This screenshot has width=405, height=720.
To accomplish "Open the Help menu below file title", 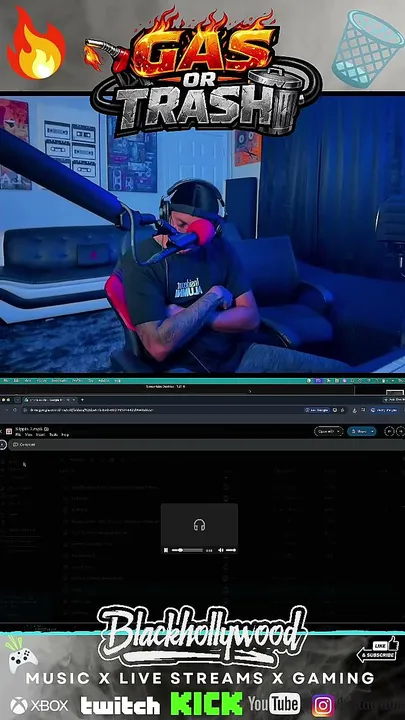I will (x=65, y=434).
